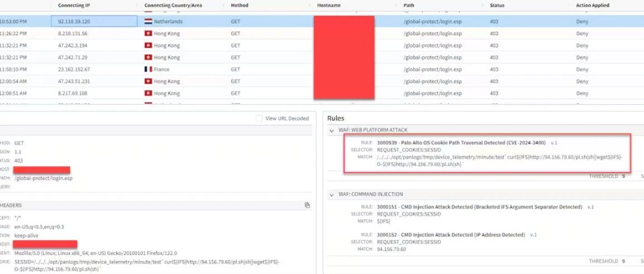Click the login.esp path in the 92.118.39.120 row
The width and height of the screenshot is (644, 274).
pyautogui.click(x=432, y=21)
